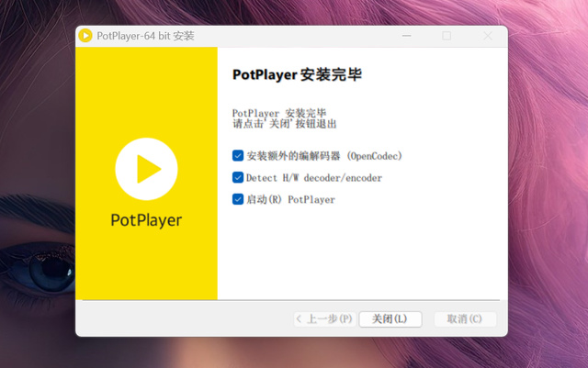
Task: Click the 关闭(L) button
Action: pos(390,319)
